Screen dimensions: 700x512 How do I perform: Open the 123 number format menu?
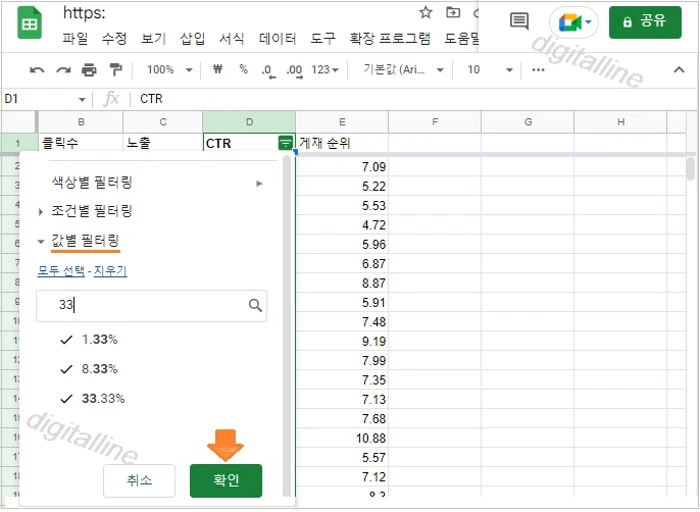(325, 70)
